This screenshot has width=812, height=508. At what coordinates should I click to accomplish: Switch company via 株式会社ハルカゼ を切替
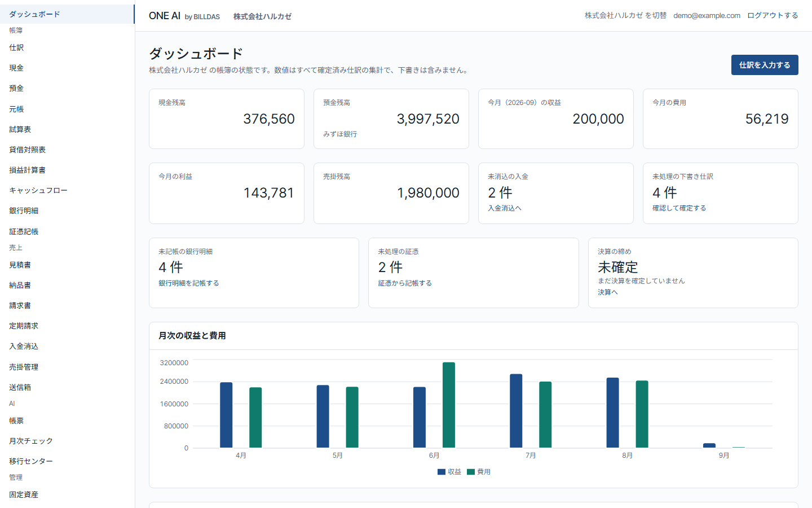625,16
